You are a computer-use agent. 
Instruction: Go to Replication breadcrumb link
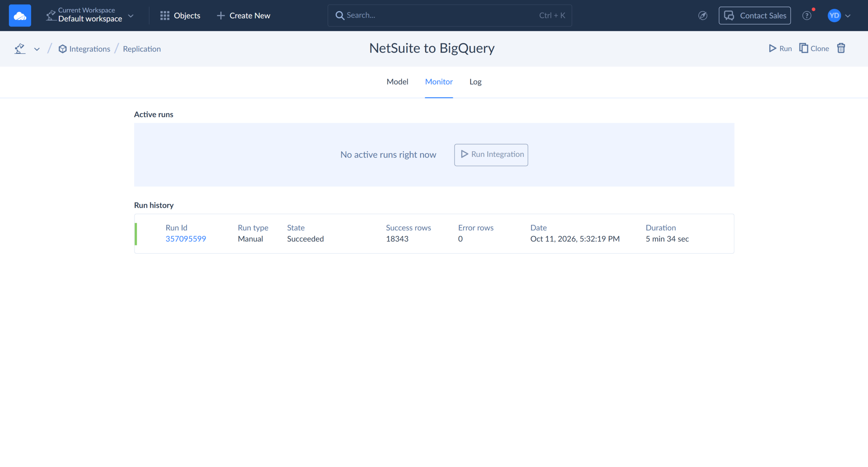[x=142, y=49]
